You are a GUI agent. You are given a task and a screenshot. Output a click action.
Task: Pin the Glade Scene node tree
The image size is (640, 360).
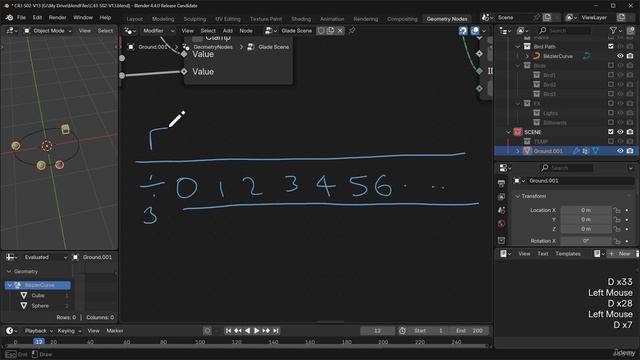tap(352, 31)
